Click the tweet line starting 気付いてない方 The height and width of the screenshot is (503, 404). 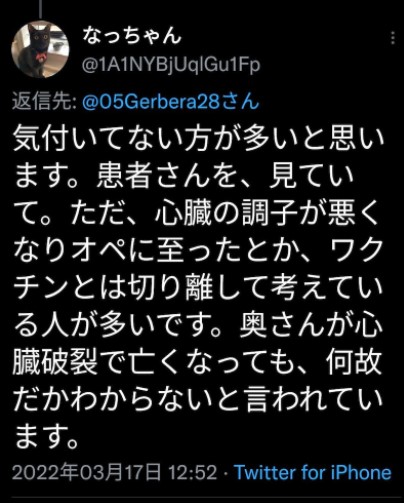coord(198,138)
